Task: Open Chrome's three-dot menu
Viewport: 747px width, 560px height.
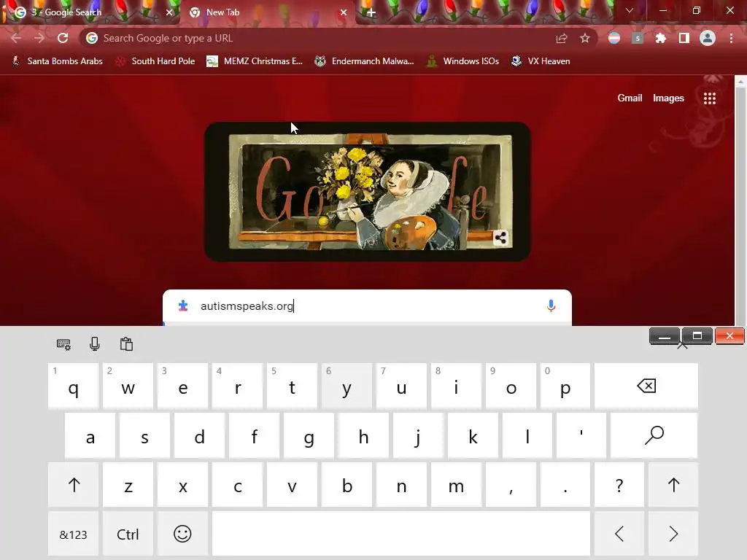Action: (731, 38)
